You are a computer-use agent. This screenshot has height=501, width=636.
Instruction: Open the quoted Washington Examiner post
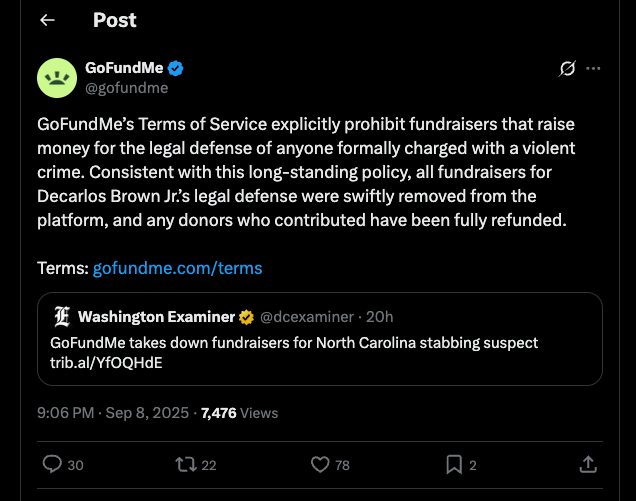click(x=320, y=339)
